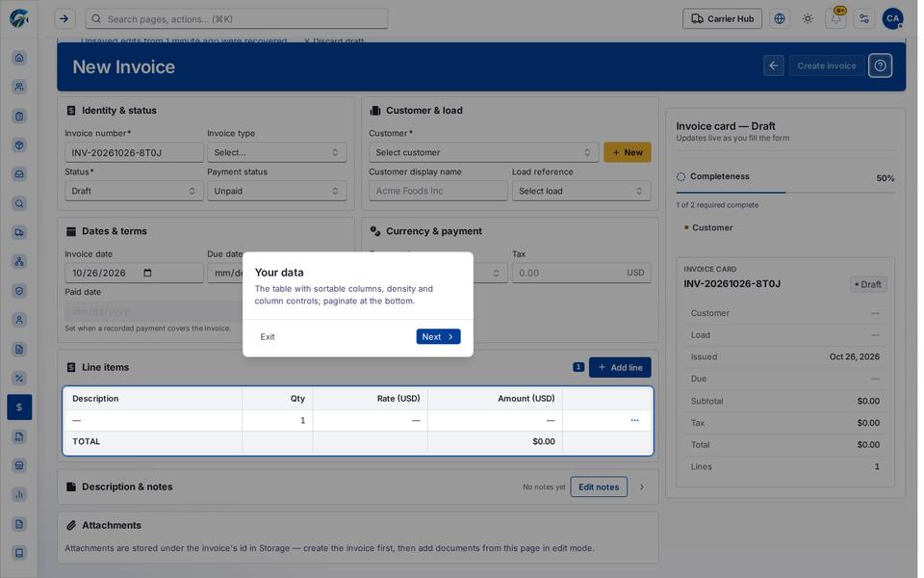Open the Payment status dropdown showing Unpaid
The width and height of the screenshot is (924, 578).
pos(276,191)
